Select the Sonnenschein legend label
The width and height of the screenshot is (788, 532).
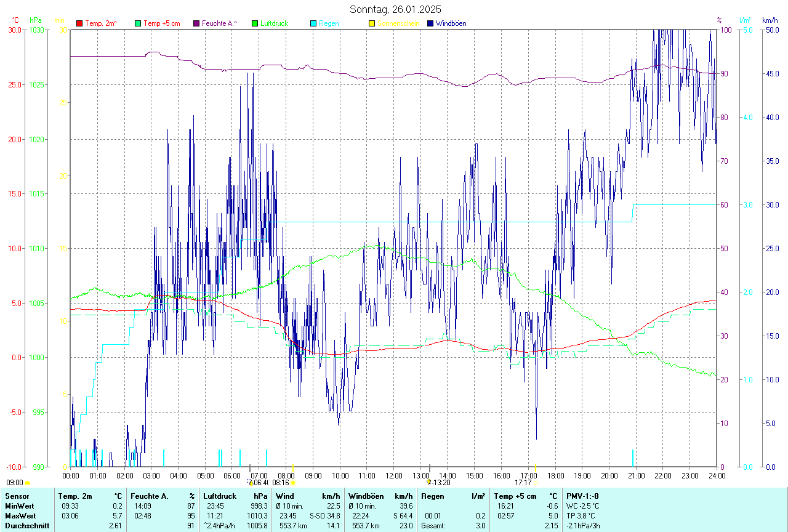pos(398,23)
